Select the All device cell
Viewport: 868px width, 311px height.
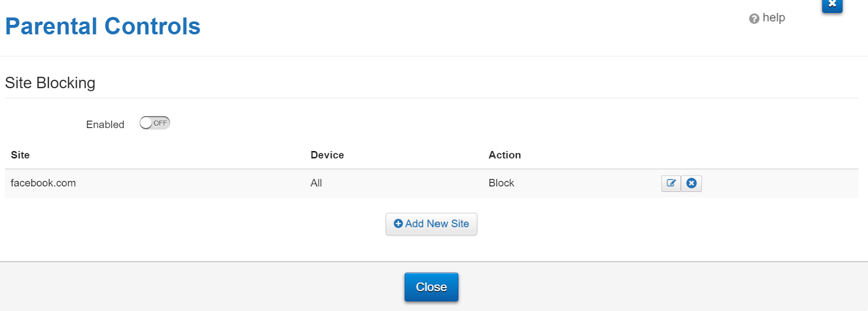click(x=316, y=183)
